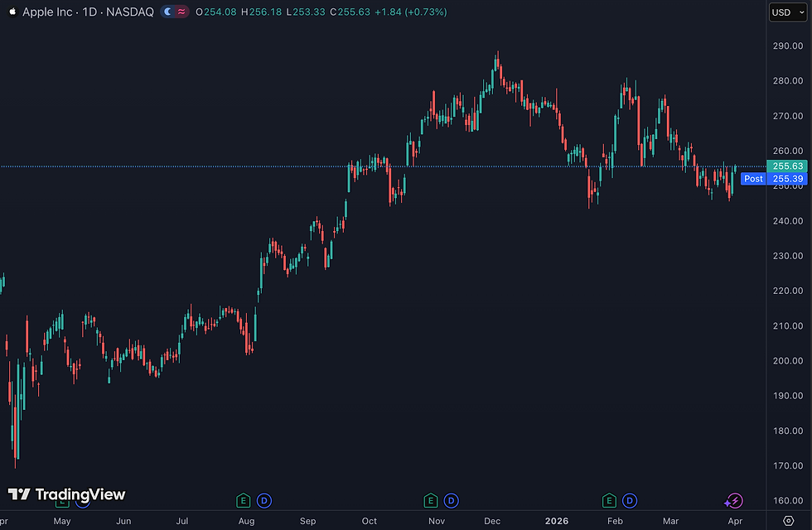The width and height of the screenshot is (812, 530).
Task: Open the February dividend D marker
Action: pos(630,500)
